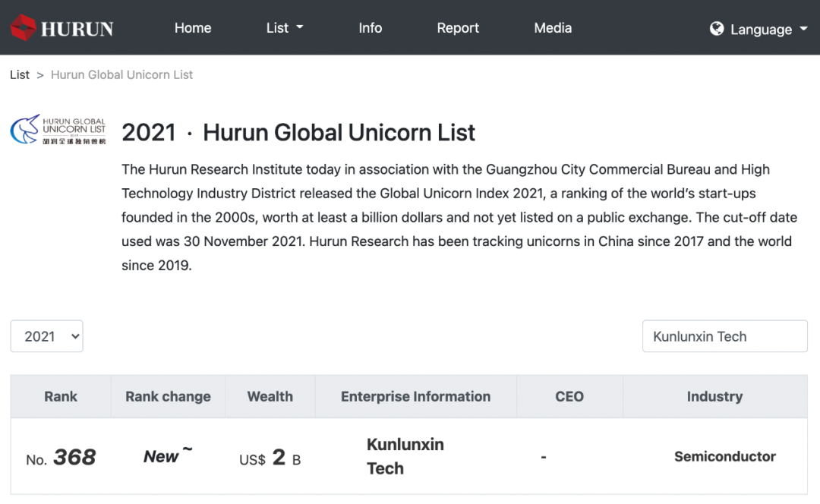Open the Home page
Image resolution: width=820 pixels, height=504 pixels.
193,28
